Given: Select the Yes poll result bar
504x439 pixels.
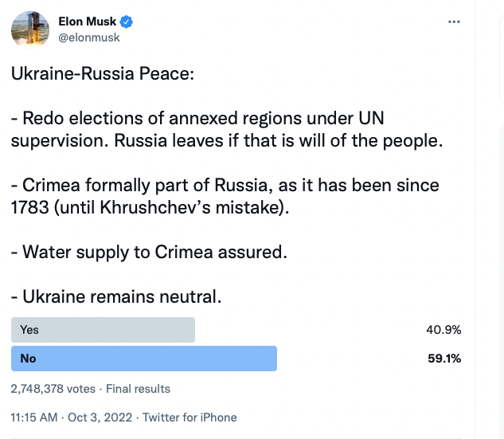Looking at the screenshot, I should 103,330.
